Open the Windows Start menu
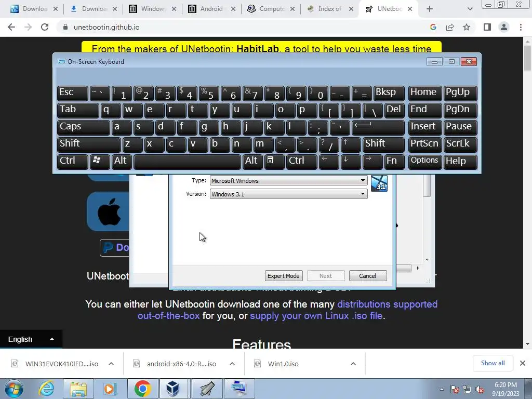 click(14, 389)
